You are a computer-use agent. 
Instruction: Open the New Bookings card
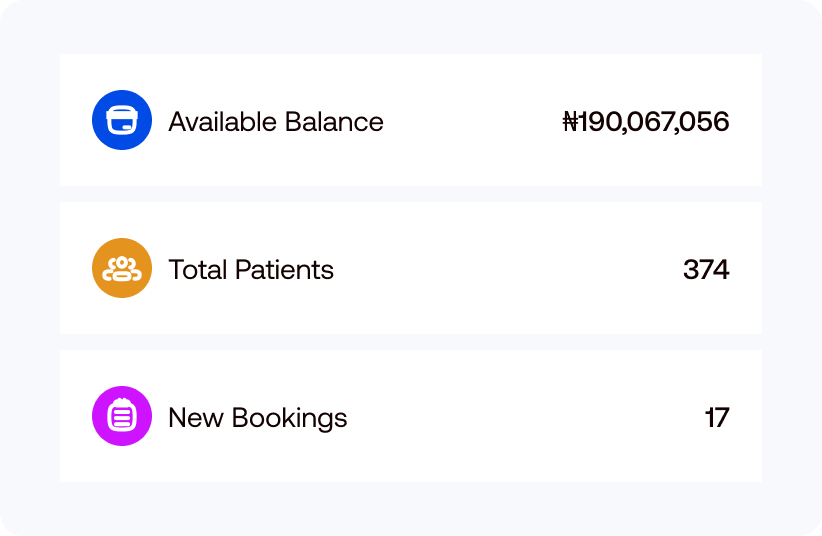coord(450,417)
